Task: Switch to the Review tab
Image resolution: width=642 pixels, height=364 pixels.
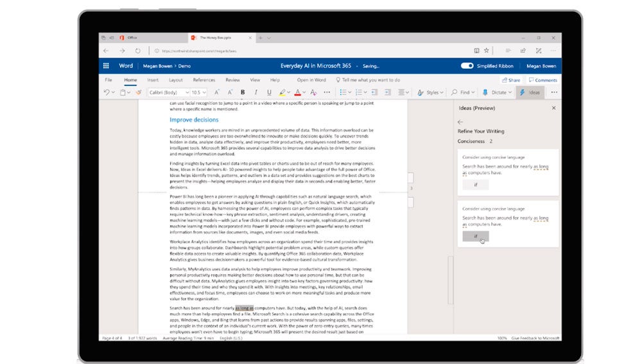Action: (x=232, y=80)
